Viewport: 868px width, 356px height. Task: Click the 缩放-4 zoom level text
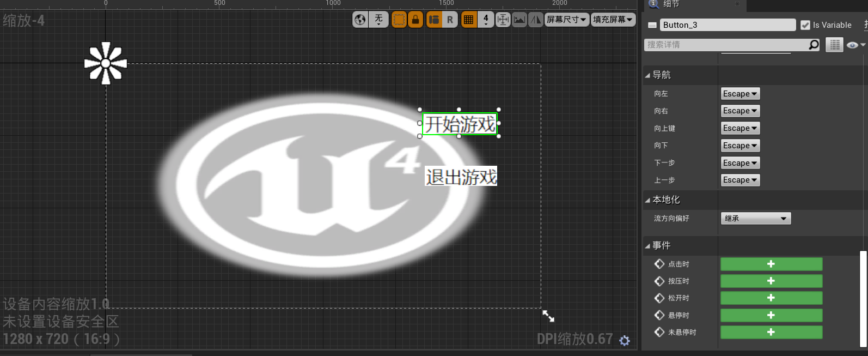pos(23,21)
